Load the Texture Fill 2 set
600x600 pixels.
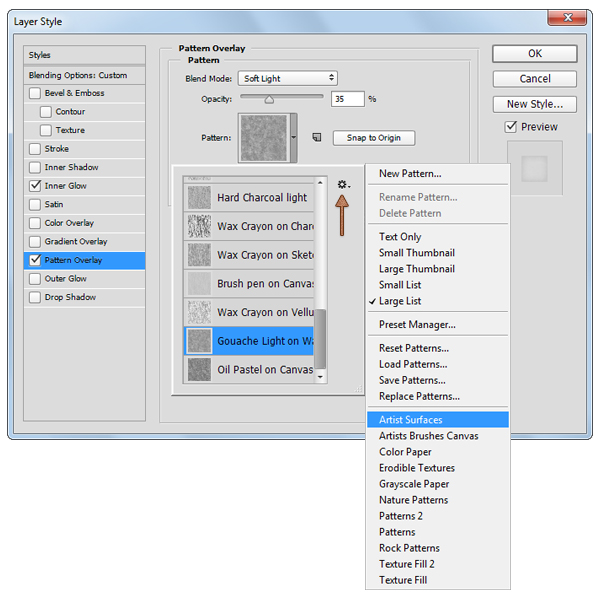(437, 564)
